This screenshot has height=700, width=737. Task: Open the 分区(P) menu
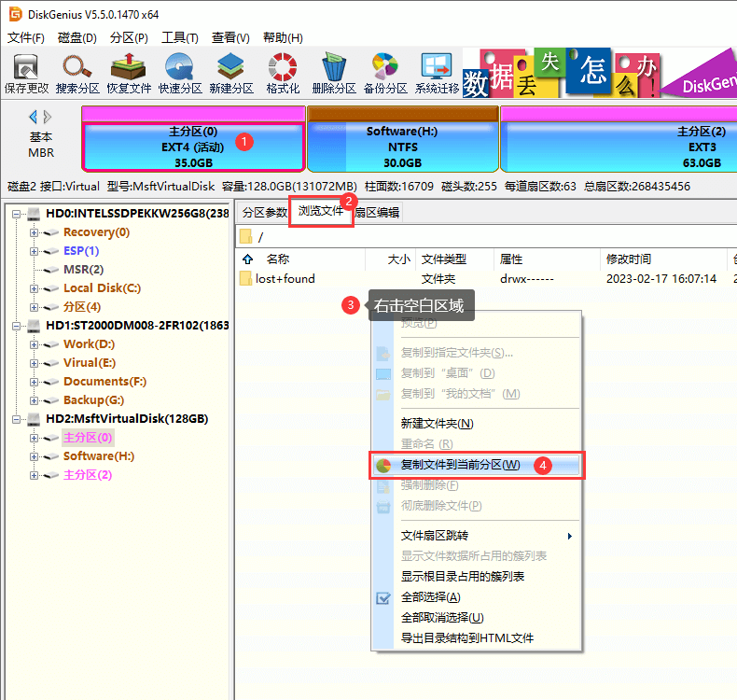pos(129,37)
